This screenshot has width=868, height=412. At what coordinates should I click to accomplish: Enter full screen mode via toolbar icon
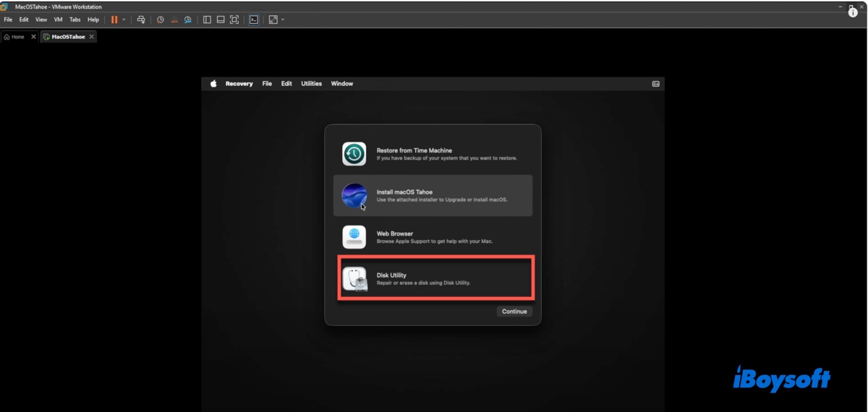click(x=234, y=20)
